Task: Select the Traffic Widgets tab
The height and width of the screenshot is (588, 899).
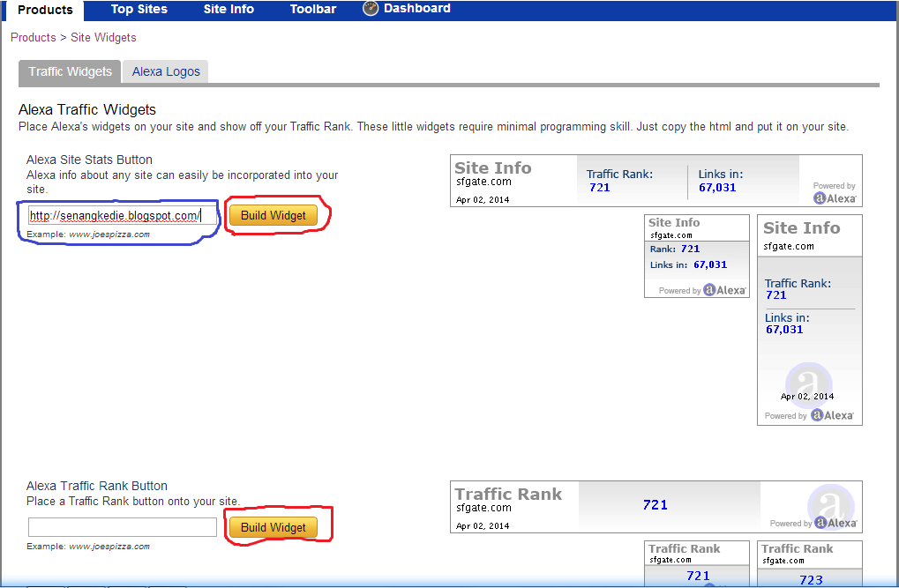Action: tap(70, 71)
